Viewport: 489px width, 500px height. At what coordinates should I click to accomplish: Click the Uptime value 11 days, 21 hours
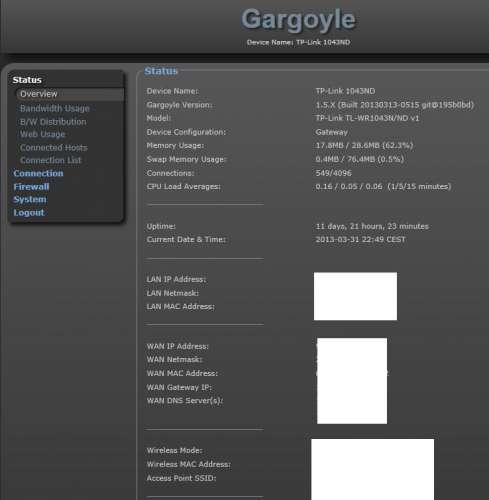[372, 227]
